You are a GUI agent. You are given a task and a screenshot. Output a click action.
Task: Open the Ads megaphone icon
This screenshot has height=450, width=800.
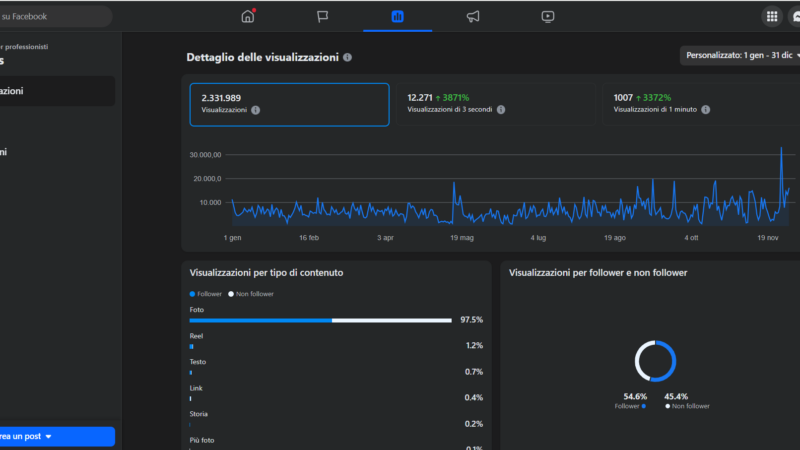(x=472, y=16)
